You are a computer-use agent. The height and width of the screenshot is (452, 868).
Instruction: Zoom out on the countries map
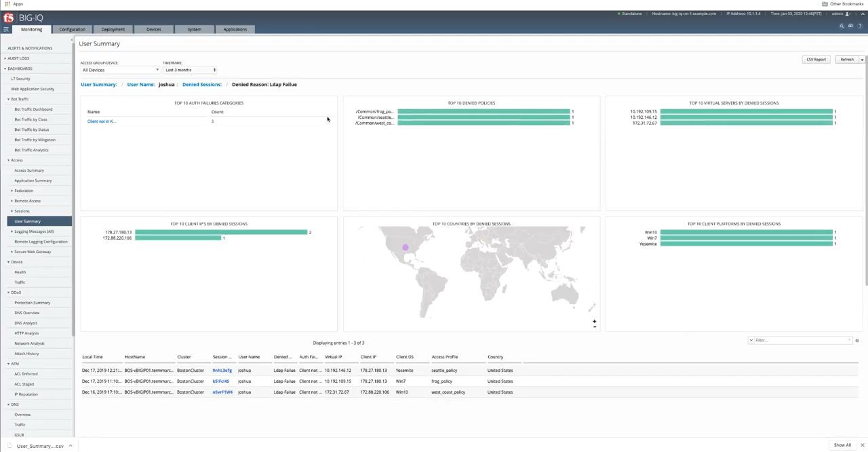coord(594,327)
